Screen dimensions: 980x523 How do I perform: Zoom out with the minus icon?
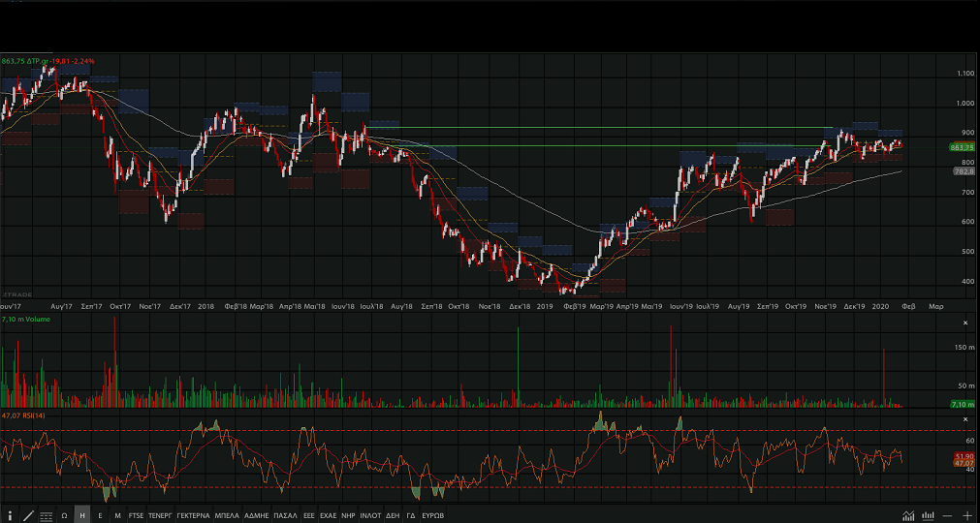coord(948,515)
